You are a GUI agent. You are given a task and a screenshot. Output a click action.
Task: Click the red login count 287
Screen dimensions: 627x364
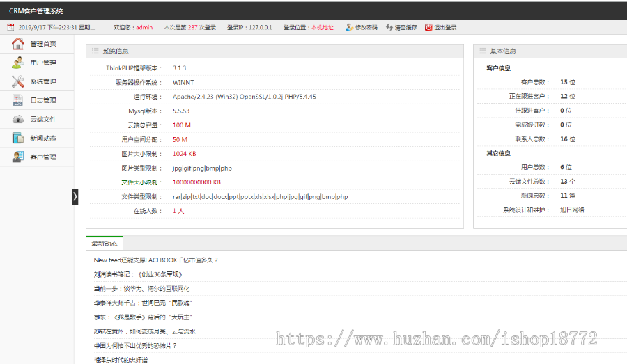pos(192,28)
